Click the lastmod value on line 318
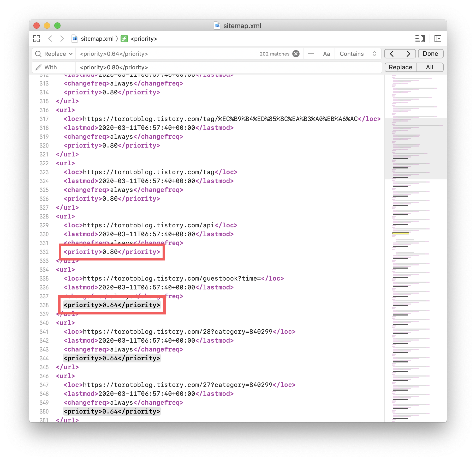The height and width of the screenshot is (461, 476). click(x=147, y=128)
